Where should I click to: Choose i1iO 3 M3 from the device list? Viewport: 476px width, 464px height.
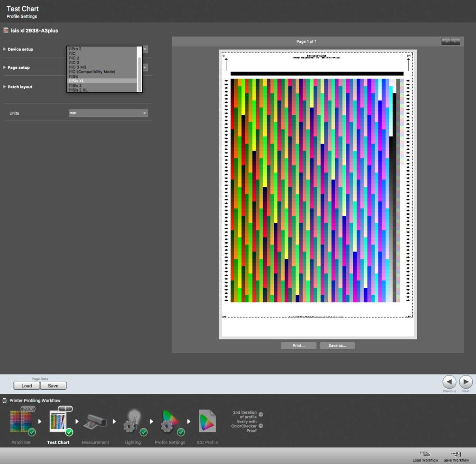tap(102, 67)
